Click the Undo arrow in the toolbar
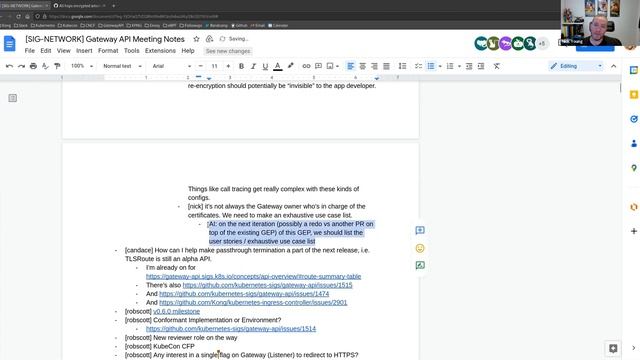The width and height of the screenshot is (640, 360). (x=9, y=66)
